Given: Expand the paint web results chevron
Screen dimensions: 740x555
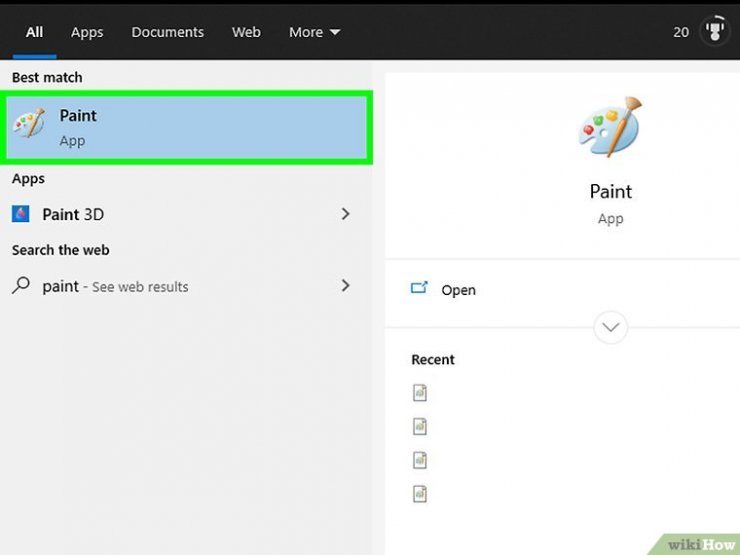Looking at the screenshot, I should coord(345,286).
